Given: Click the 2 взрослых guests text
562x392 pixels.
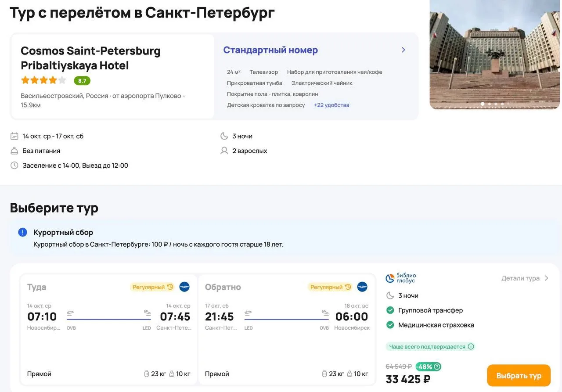Looking at the screenshot, I should pos(250,151).
